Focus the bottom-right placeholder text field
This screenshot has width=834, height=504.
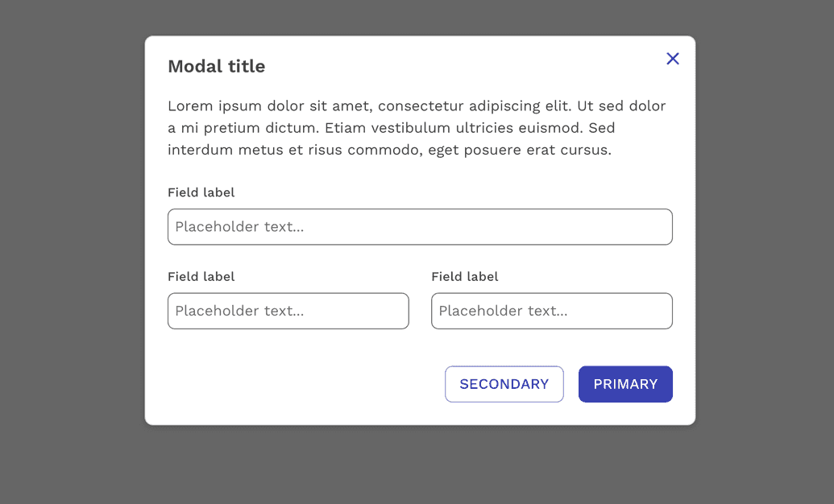click(552, 311)
